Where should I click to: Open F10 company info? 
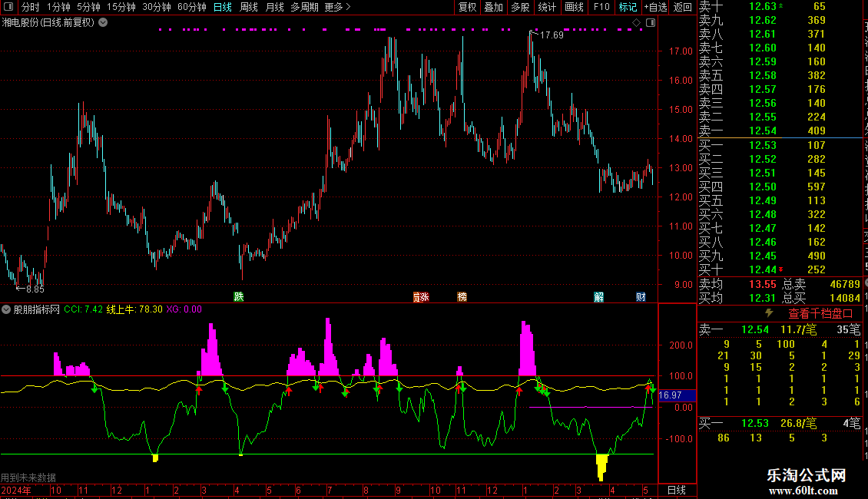tap(601, 7)
